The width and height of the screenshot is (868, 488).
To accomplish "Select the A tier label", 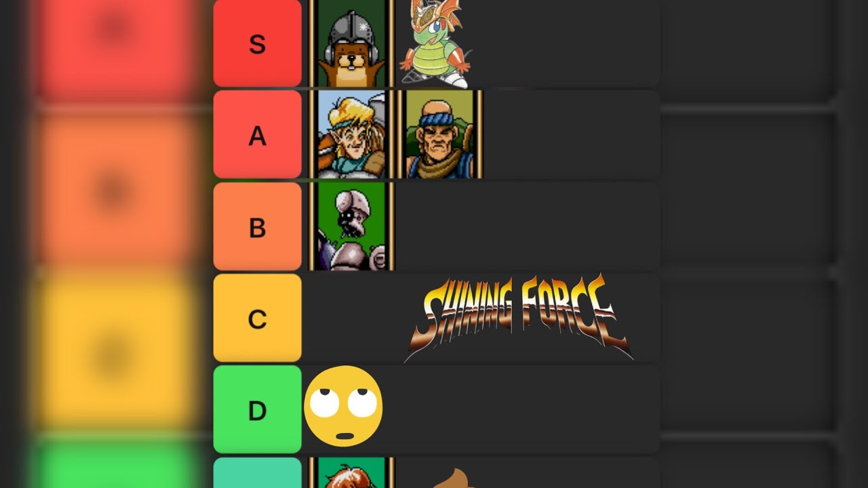I will click(258, 134).
